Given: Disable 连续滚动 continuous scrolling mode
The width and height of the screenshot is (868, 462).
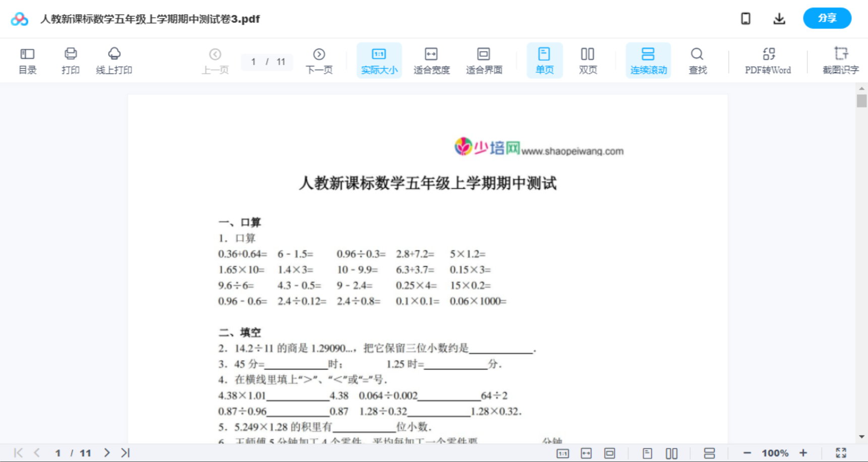Looking at the screenshot, I should tap(648, 60).
